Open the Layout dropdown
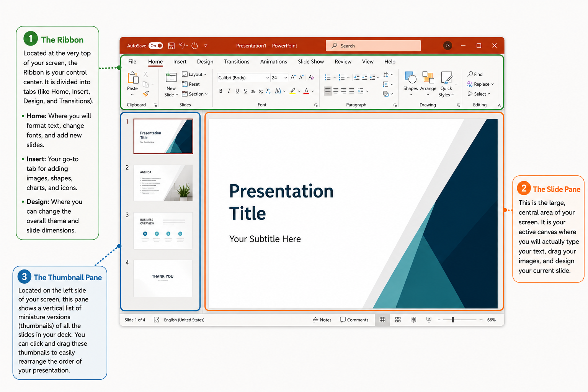This screenshot has height=392, width=588. (194, 74)
